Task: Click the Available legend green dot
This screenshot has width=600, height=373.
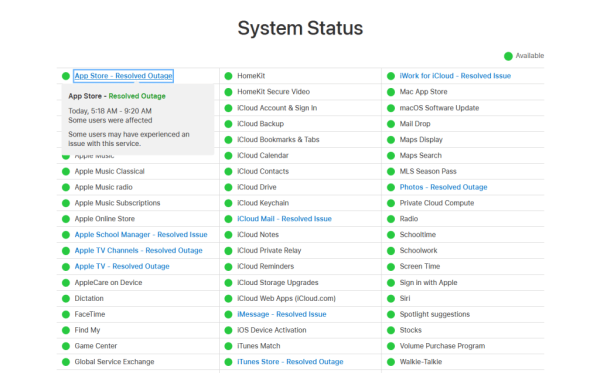Action: 508,56
